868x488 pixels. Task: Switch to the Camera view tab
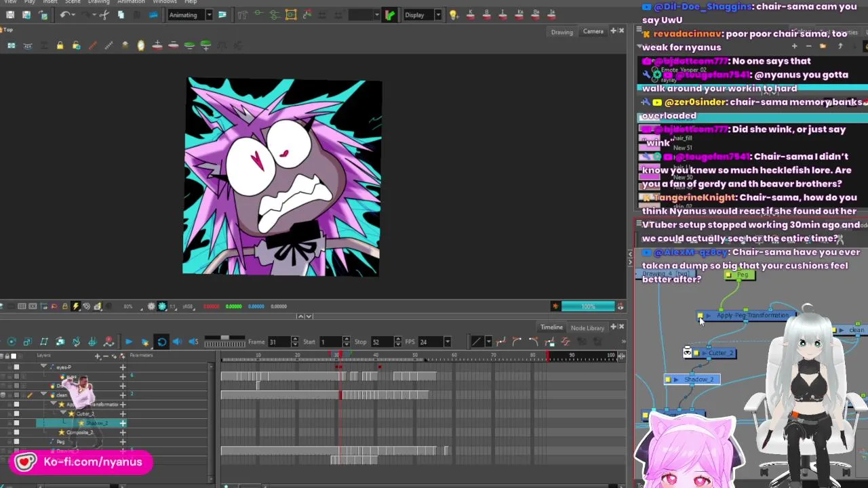[x=593, y=31]
